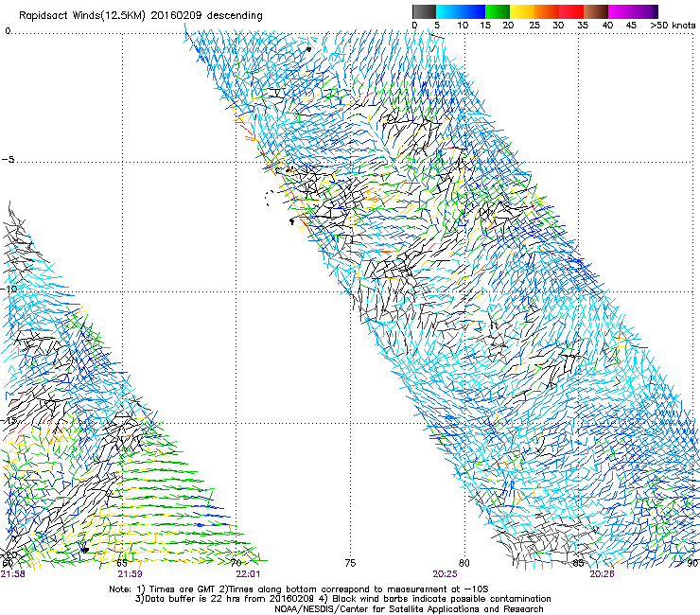This screenshot has height=615, width=700.
Task: Click the legend tick label 45
Action: pos(631,26)
